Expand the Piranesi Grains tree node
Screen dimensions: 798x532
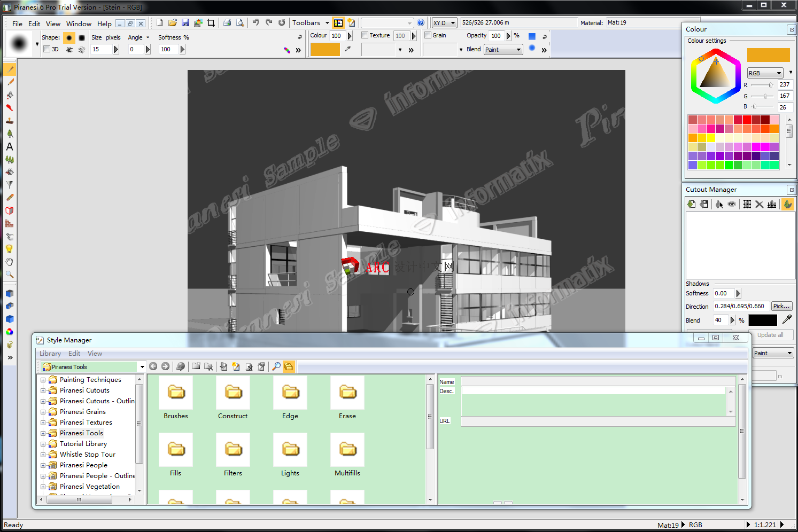(x=43, y=412)
